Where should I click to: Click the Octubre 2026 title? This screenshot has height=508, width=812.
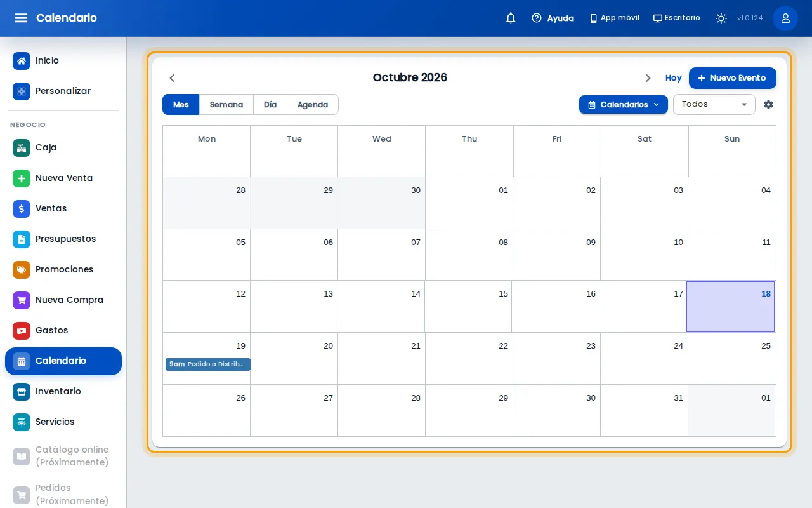410,77
